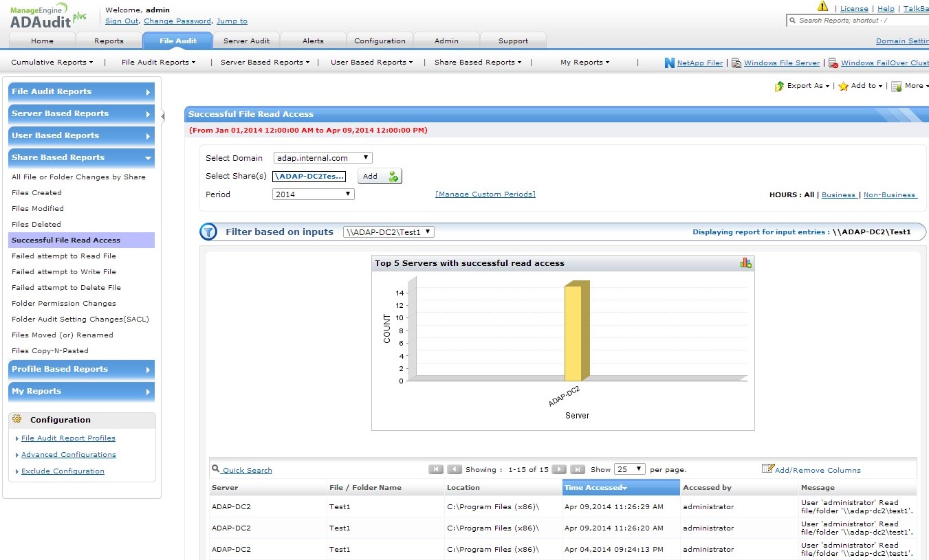Viewport: 929px width, 560px height.
Task: Click the yellow license warning icon
Action: pyautogui.click(x=822, y=6)
